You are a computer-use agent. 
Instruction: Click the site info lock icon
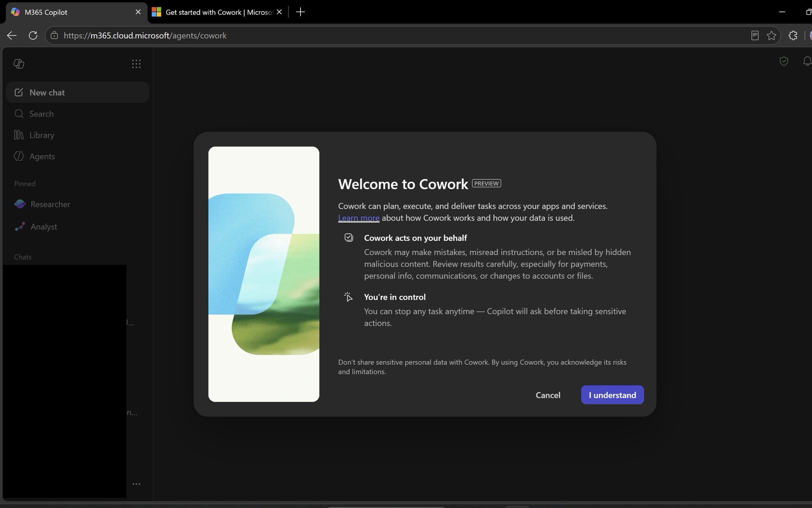point(54,35)
